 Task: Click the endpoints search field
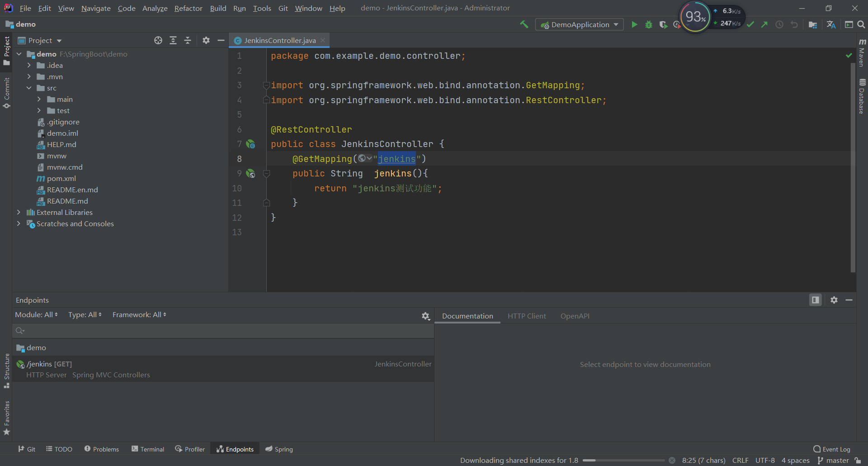pyautogui.click(x=223, y=331)
